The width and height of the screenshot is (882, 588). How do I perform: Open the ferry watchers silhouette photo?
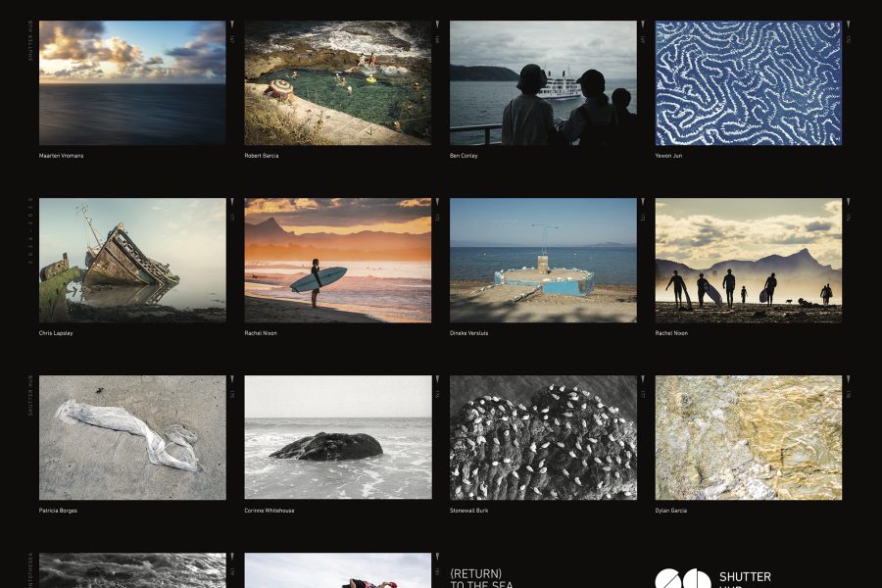click(x=543, y=83)
